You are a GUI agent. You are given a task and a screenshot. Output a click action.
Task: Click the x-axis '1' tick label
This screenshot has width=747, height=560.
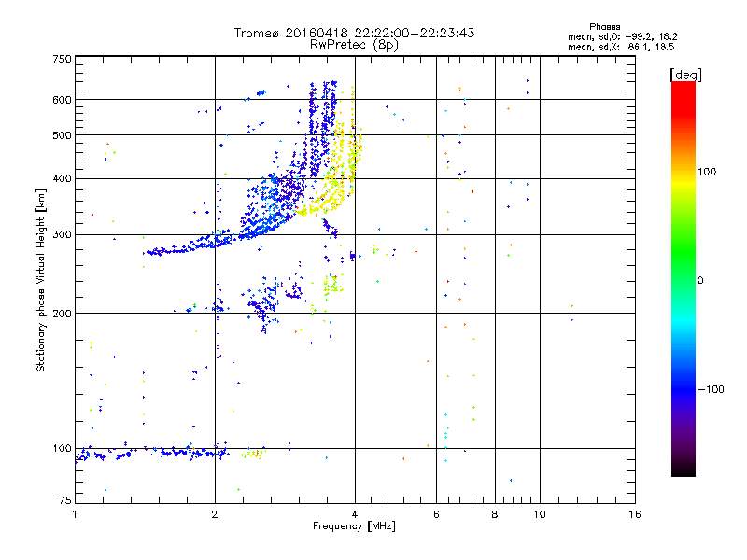75,514
